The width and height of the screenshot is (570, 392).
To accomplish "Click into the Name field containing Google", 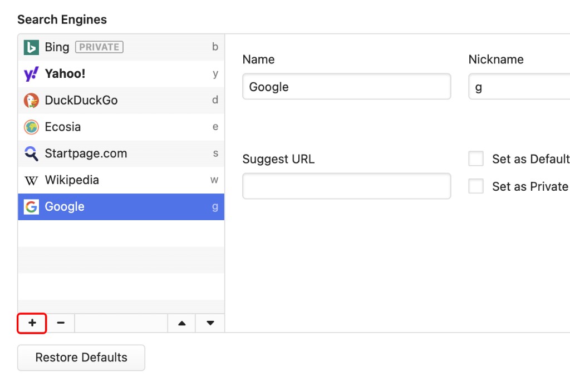I will [347, 86].
